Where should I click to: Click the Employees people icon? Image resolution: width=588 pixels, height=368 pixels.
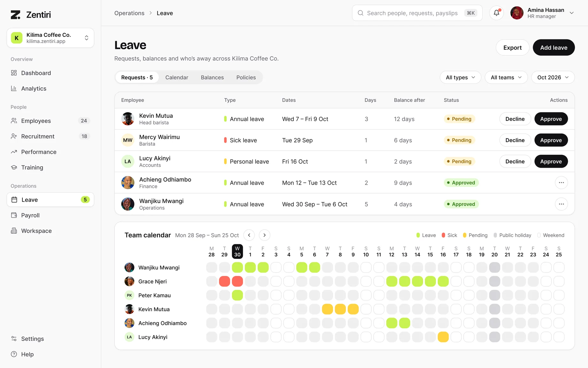click(x=14, y=121)
